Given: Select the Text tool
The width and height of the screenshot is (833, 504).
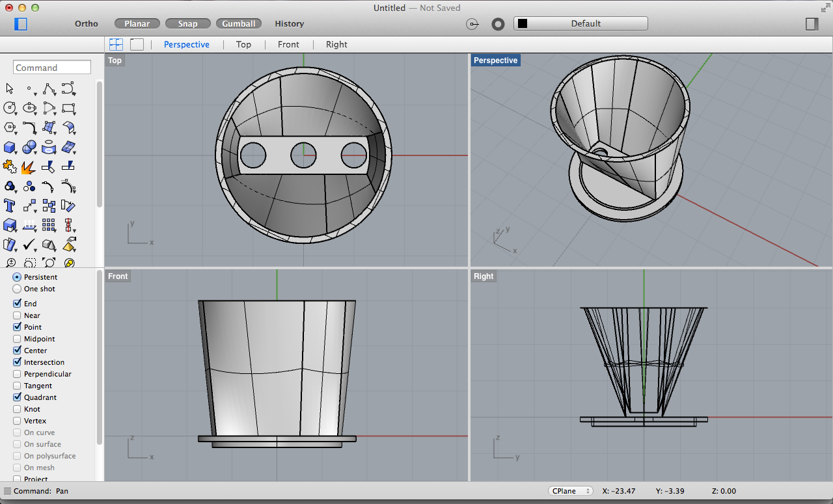Looking at the screenshot, I should (x=9, y=206).
